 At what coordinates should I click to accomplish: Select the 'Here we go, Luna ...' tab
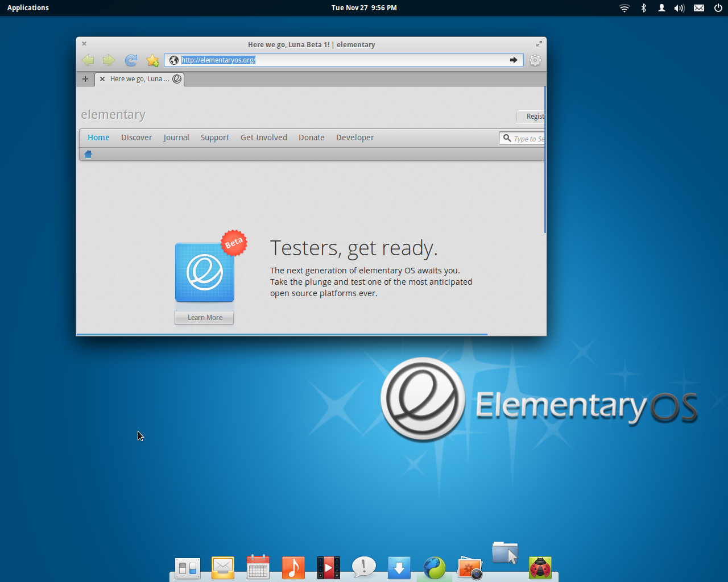[x=139, y=79]
